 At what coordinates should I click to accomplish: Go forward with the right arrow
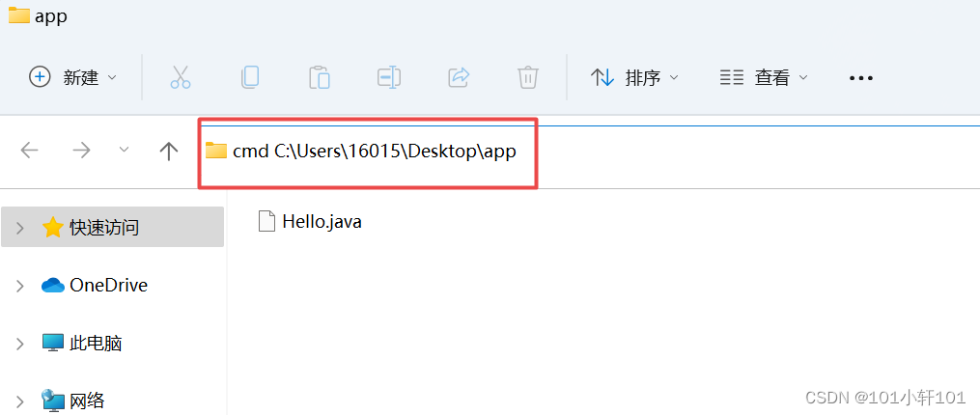81,150
